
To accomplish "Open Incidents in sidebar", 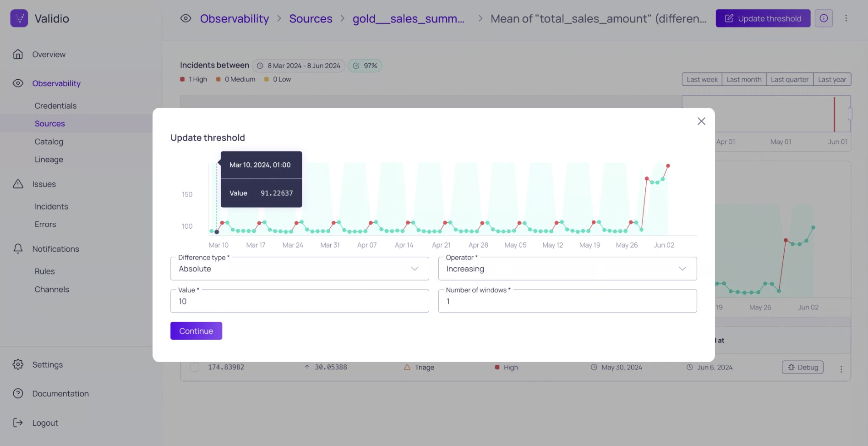I will [51, 207].
